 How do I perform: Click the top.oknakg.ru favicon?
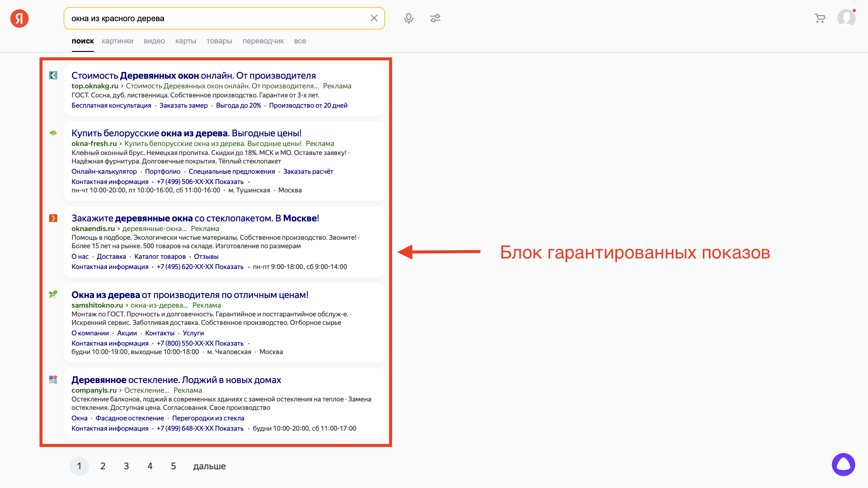(53, 75)
